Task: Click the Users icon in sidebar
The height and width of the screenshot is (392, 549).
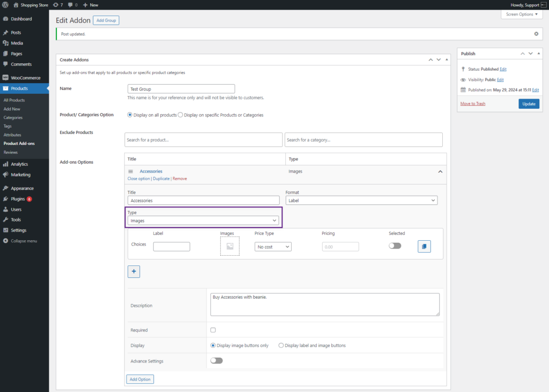Action: (x=5, y=209)
